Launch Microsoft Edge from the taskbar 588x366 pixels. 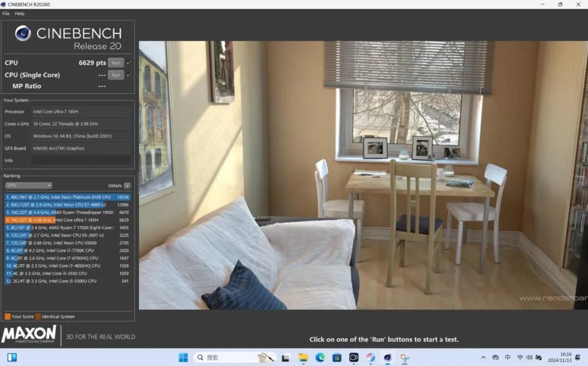point(320,358)
